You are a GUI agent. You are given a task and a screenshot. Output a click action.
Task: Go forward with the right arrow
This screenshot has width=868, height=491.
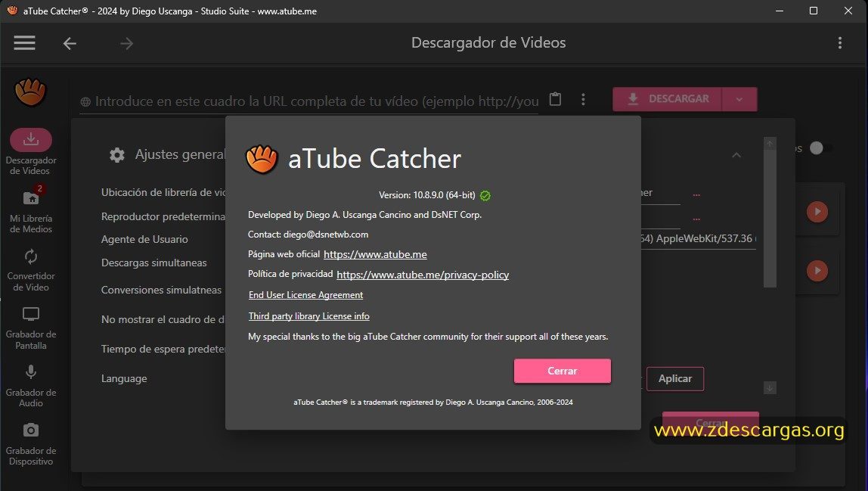(127, 43)
